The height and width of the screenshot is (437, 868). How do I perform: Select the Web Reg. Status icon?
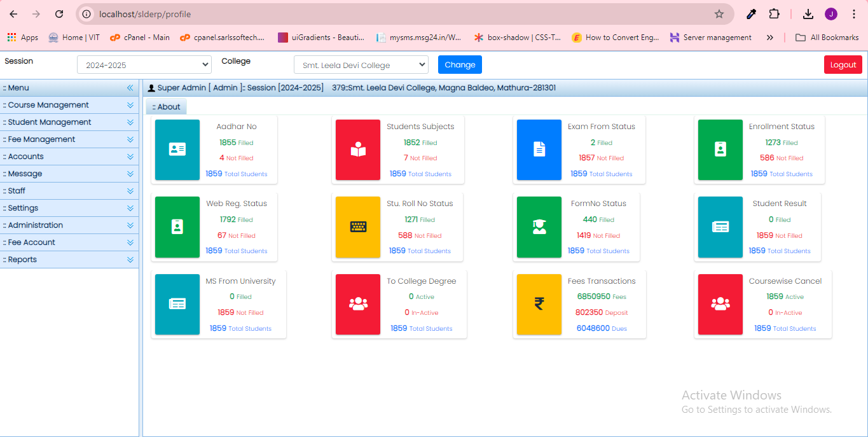click(177, 227)
